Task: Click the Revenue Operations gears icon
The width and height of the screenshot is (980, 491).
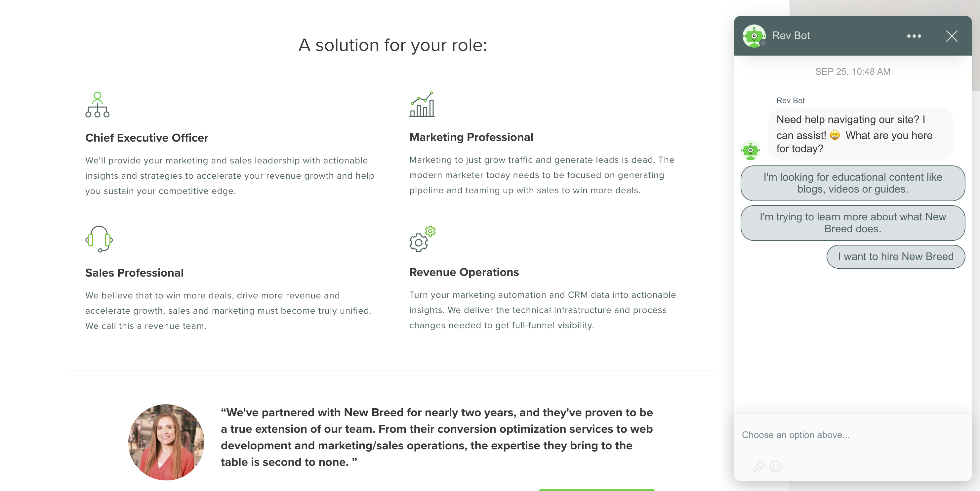Action: tap(422, 239)
